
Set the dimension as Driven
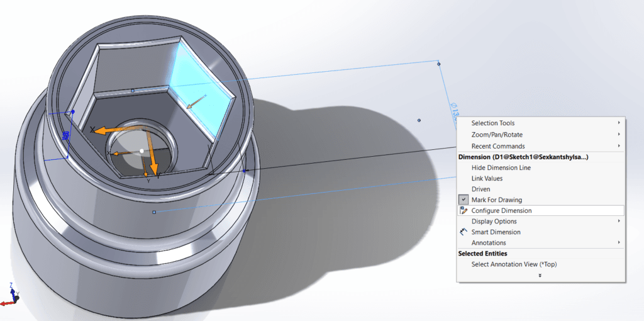pyautogui.click(x=480, y=189)
